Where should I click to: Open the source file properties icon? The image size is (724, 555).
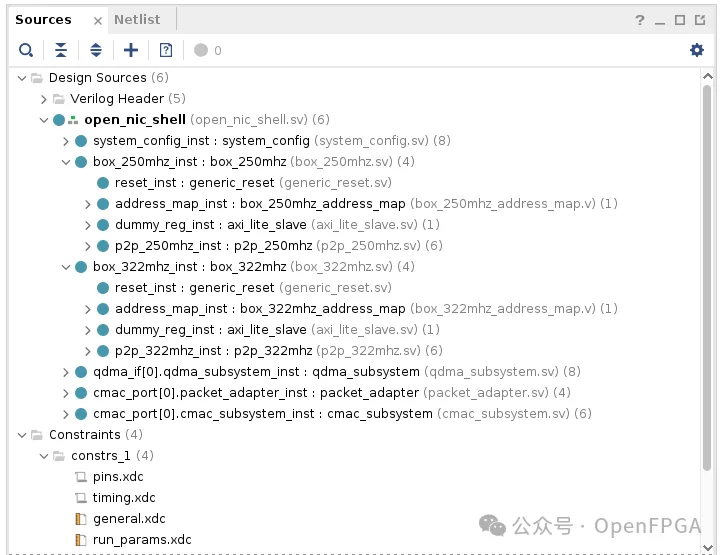166,50
